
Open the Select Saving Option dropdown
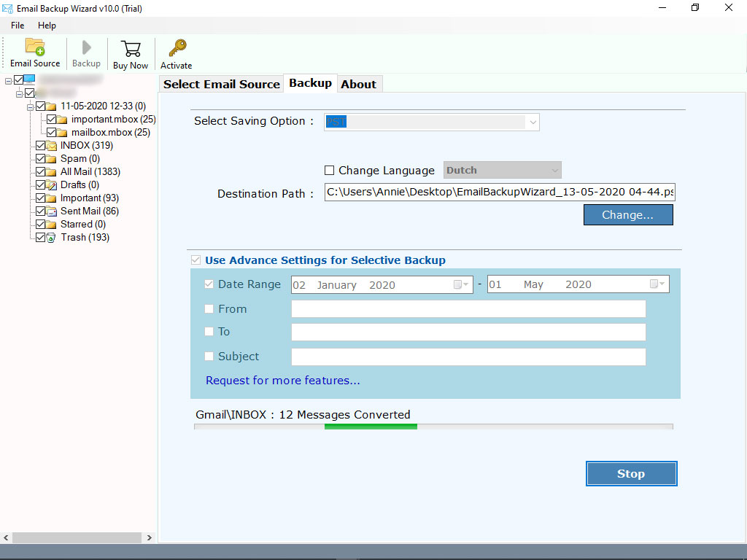coord(532,121)
